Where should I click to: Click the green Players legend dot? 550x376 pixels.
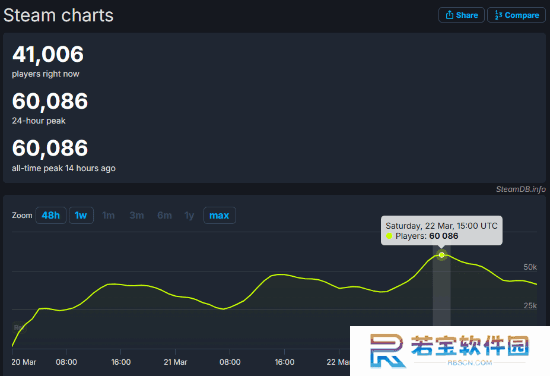coord(389,236)
